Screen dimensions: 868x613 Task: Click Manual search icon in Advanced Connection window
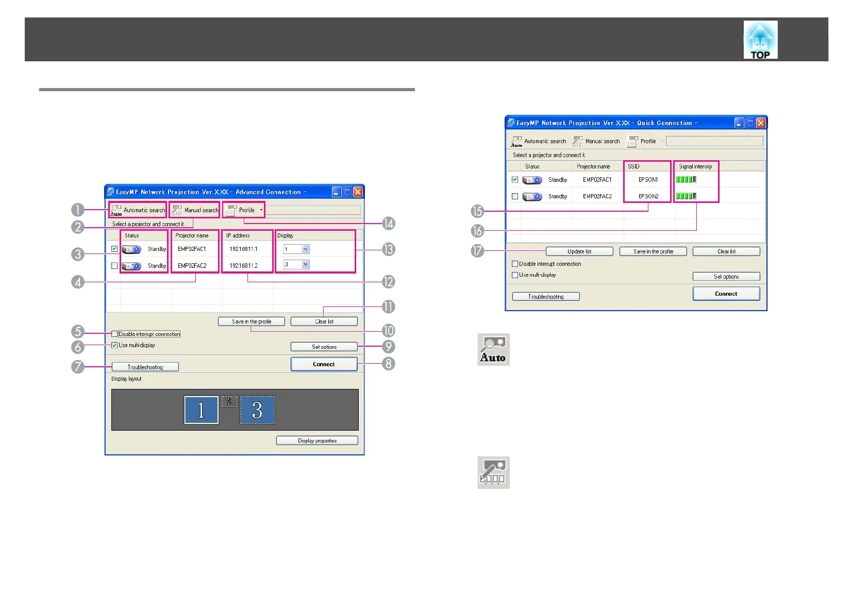pos(177,210)
